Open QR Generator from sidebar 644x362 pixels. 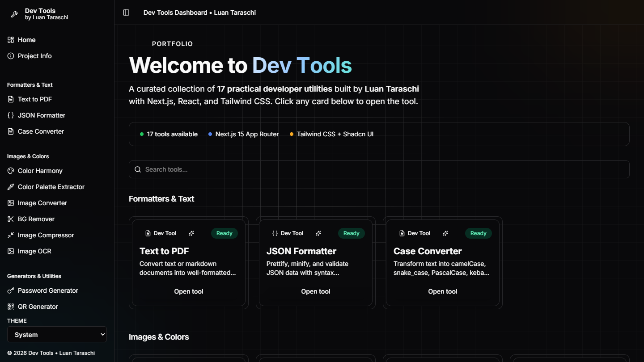point(57,307)
